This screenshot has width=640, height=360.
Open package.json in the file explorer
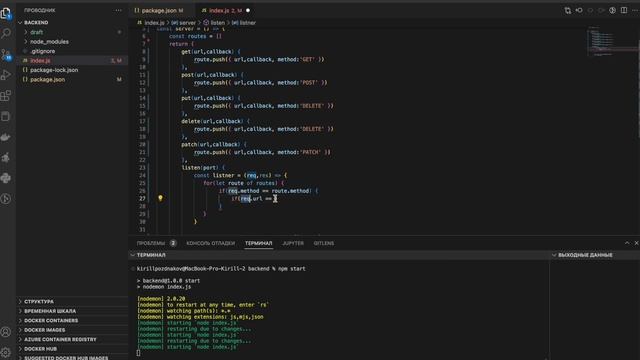[72, 80]
